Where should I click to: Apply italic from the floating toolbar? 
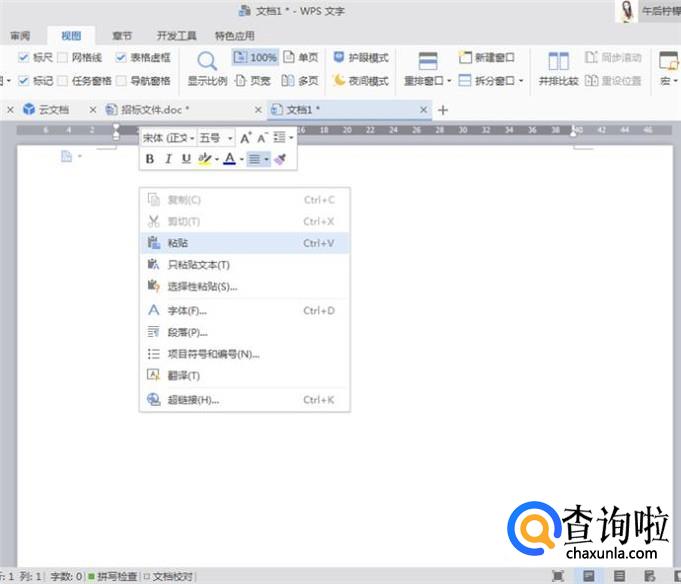pos(169,159)
